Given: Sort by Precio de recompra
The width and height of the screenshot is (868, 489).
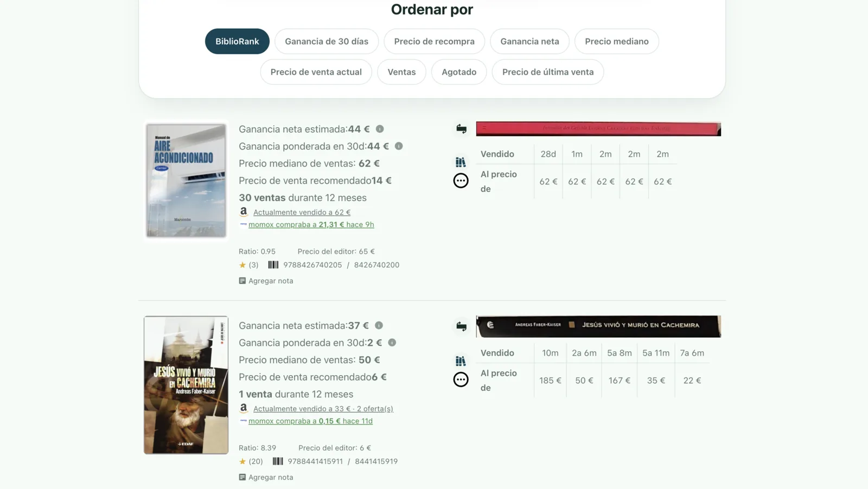Looking at the screenshot, I should click(434, 41).
